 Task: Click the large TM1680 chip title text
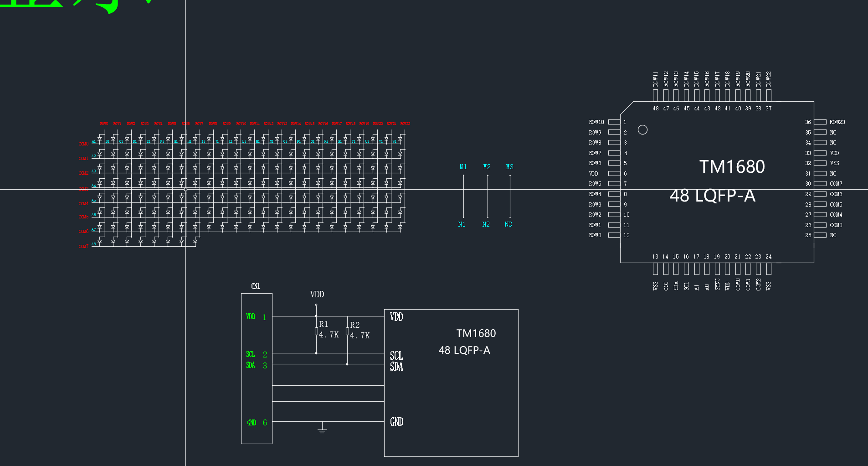tap(732, 167)
